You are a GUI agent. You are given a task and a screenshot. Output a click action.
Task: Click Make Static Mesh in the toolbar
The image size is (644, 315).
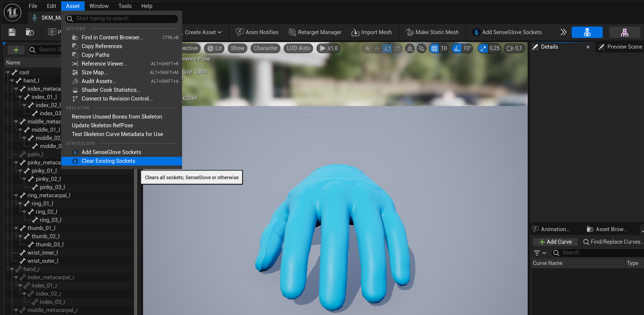pos(432,32)
